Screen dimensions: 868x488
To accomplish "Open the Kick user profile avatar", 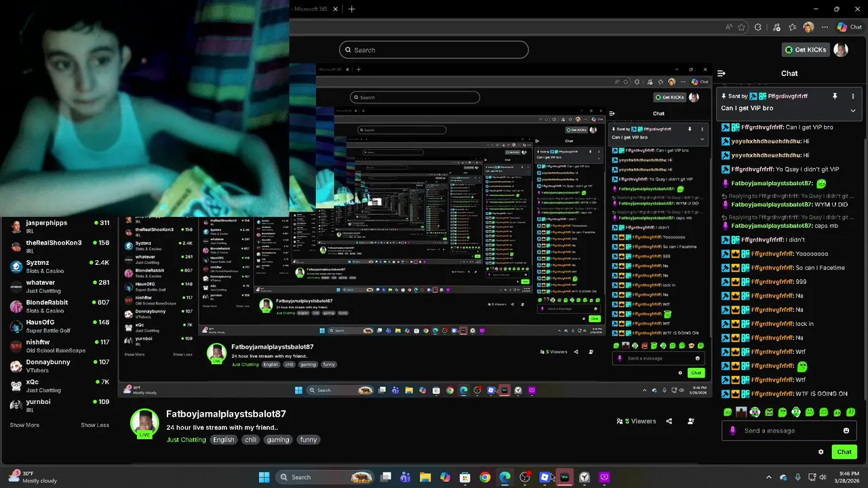I will coord(841,49).
